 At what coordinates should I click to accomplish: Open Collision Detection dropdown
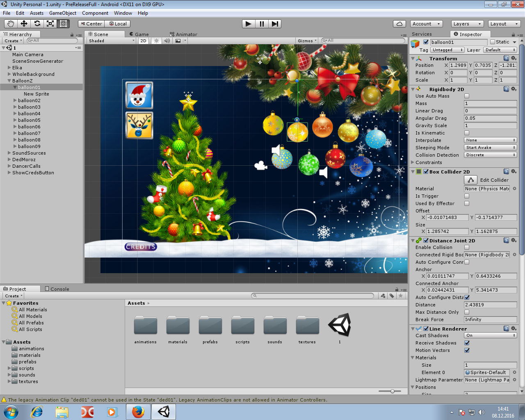tap(491, 155)
